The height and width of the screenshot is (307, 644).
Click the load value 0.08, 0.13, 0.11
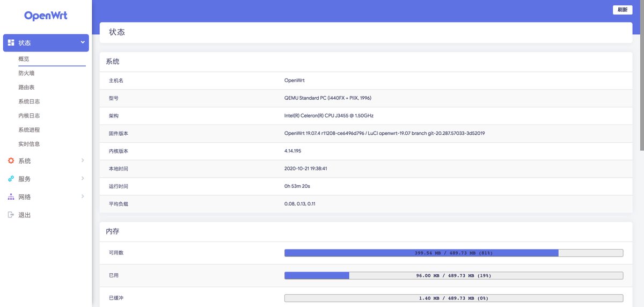pos(300,204)
